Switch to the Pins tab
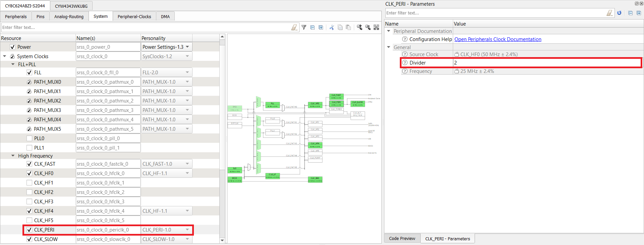 [x=40, y=16]
